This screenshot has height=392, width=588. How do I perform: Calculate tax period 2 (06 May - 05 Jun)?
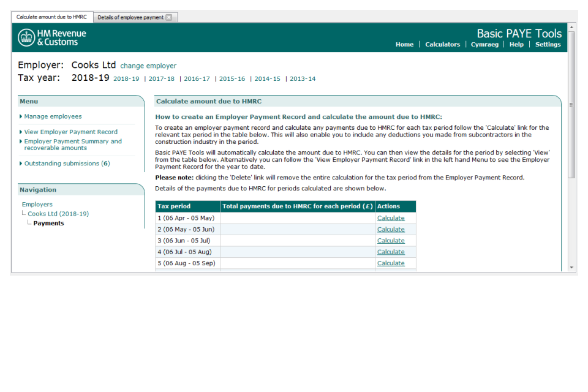[391, 229]
